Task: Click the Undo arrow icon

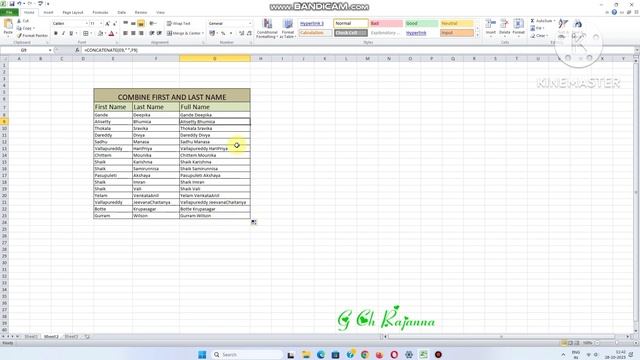Action: (x=19, y=4)
